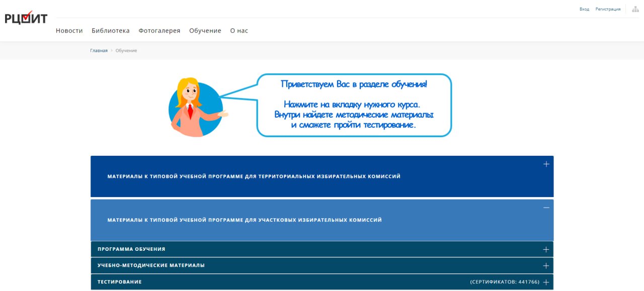Screen dimensions: 644x291
Task: Click the РЦОИТ logo
Action: click(26, 18)
